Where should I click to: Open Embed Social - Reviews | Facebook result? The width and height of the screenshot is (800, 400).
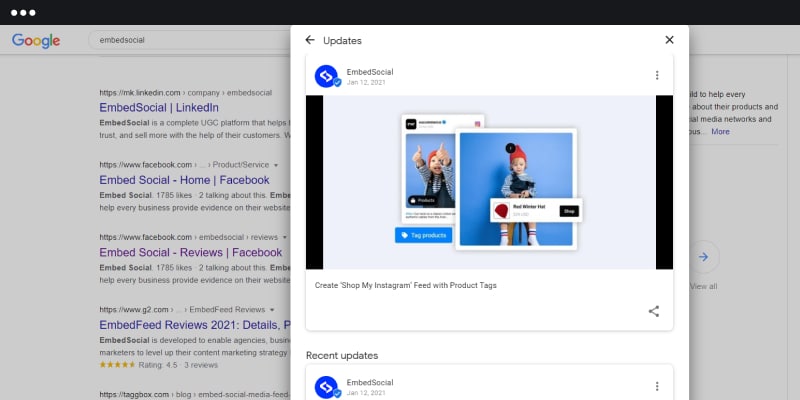click(191, 253)
